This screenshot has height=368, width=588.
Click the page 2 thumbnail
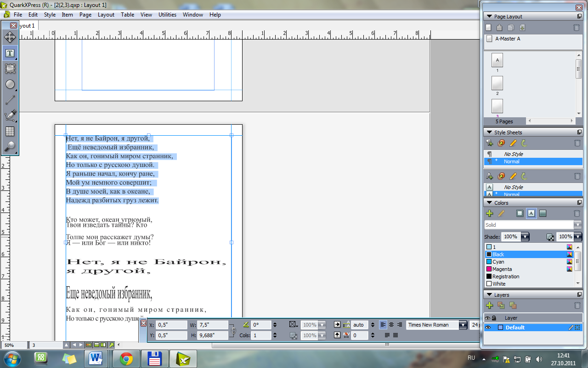(497, 83)
